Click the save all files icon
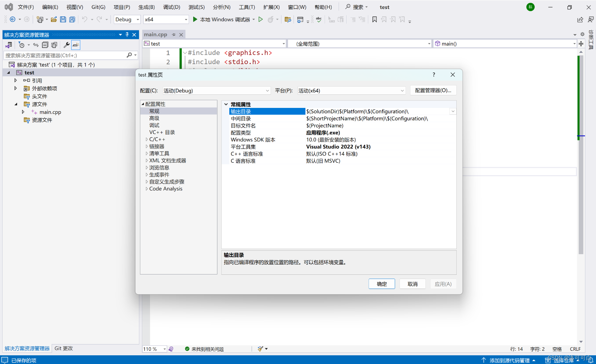 coord(72,19)
